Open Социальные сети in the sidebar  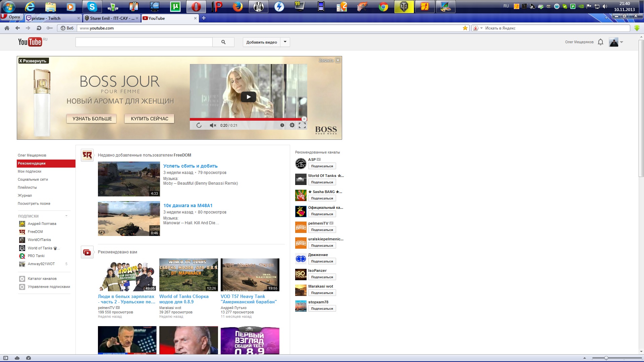(x=33, y=180)
